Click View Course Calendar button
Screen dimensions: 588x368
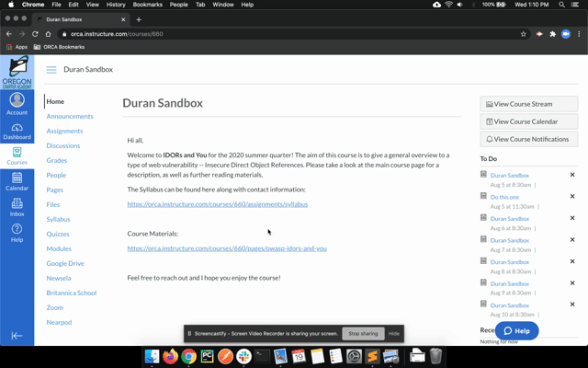[x=529, y=121]
